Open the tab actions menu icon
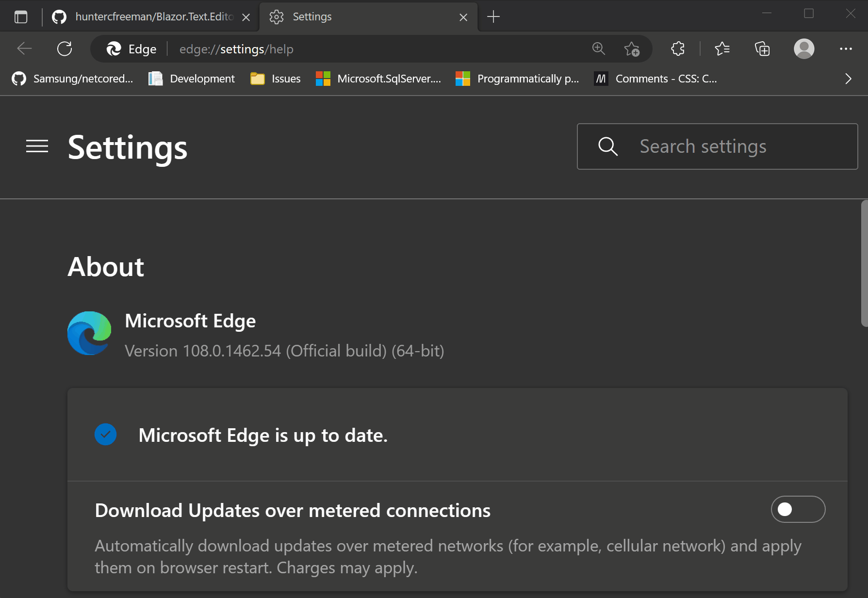This screenshot has height=598, width=868. (21, 17)
